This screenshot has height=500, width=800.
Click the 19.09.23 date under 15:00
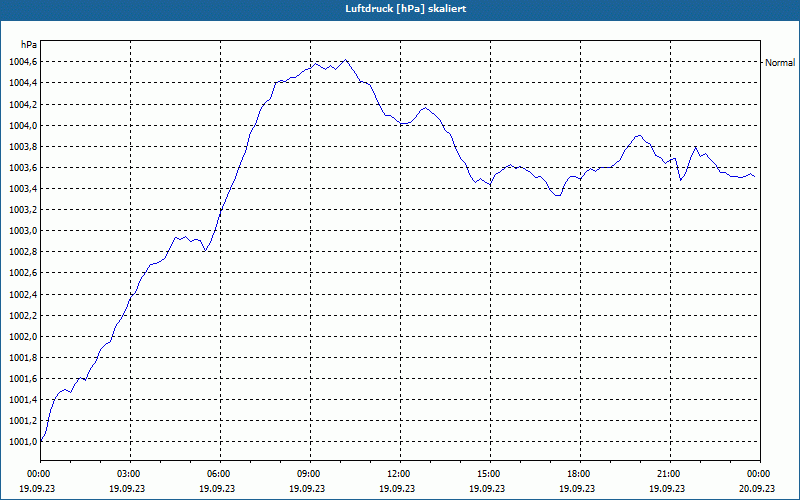click(x=487, y=488)
